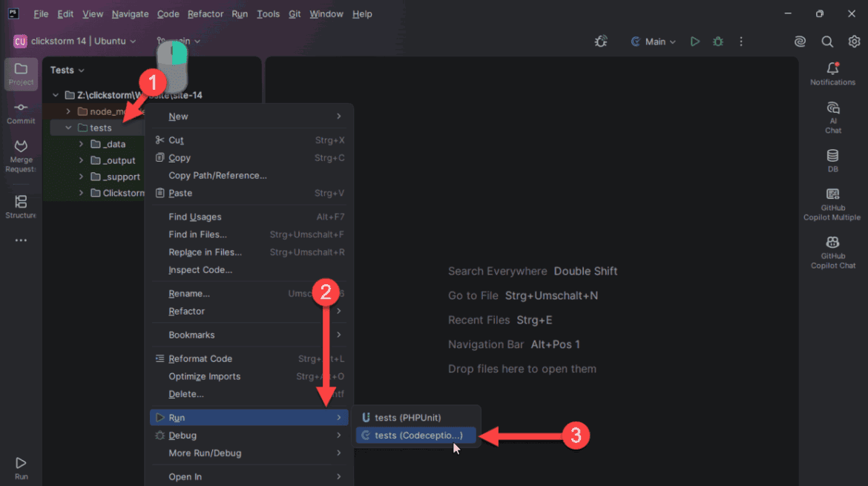The height and width of the screenshot is (486, 868).
Task: Run tests (Codeception) from submenu
Action: (416, 436)
